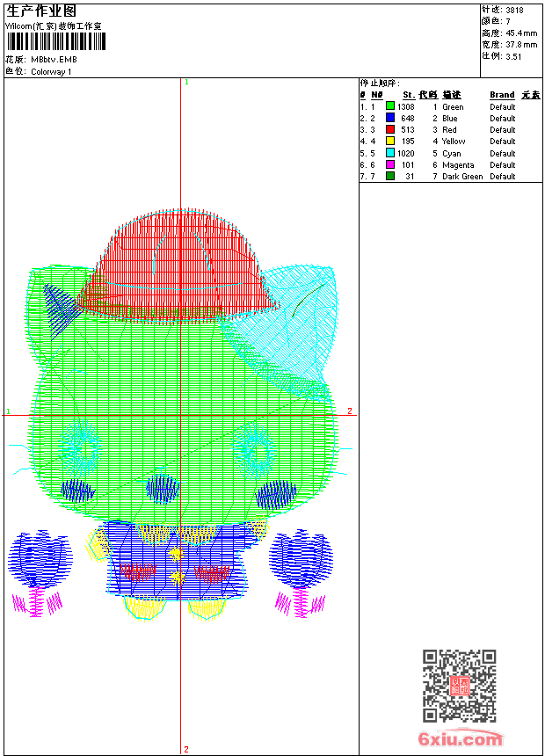Click the stitch count '648'

pos(408,118)
